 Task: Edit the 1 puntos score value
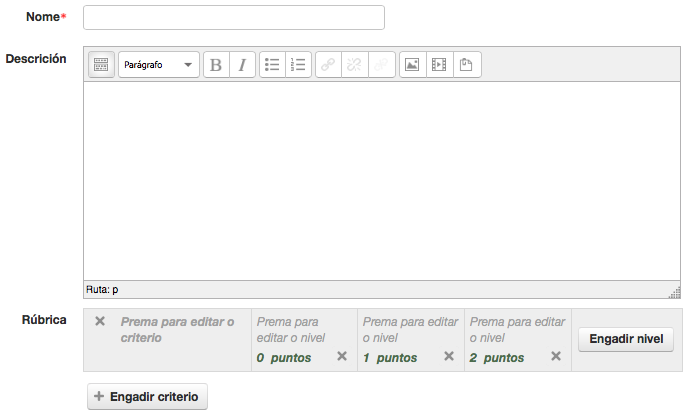(366, 358)
